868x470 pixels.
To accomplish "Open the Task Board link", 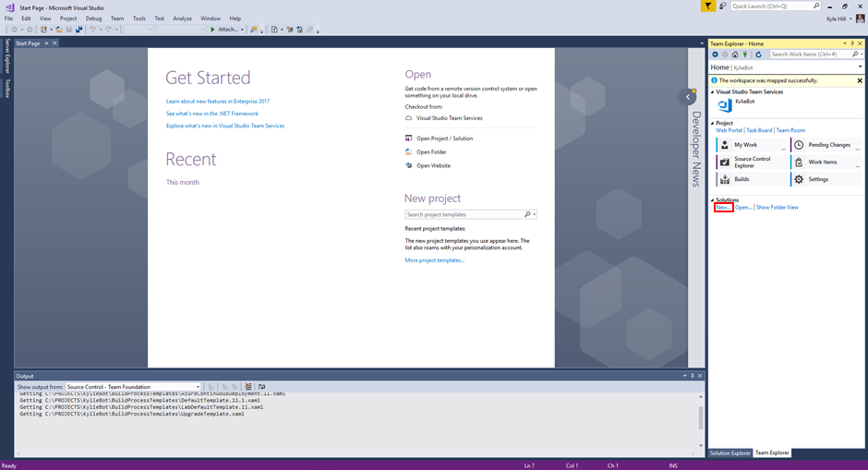I will tap(759, 130).
